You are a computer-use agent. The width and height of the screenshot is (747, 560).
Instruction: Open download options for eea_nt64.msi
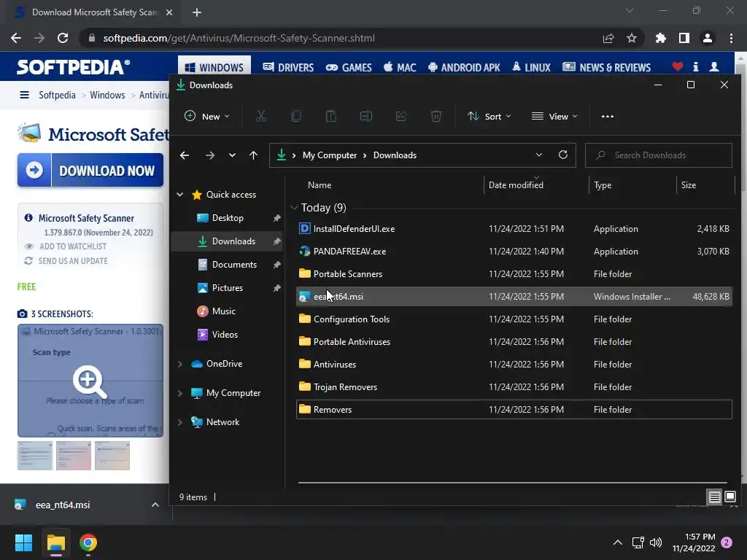[x=155, y=505]
